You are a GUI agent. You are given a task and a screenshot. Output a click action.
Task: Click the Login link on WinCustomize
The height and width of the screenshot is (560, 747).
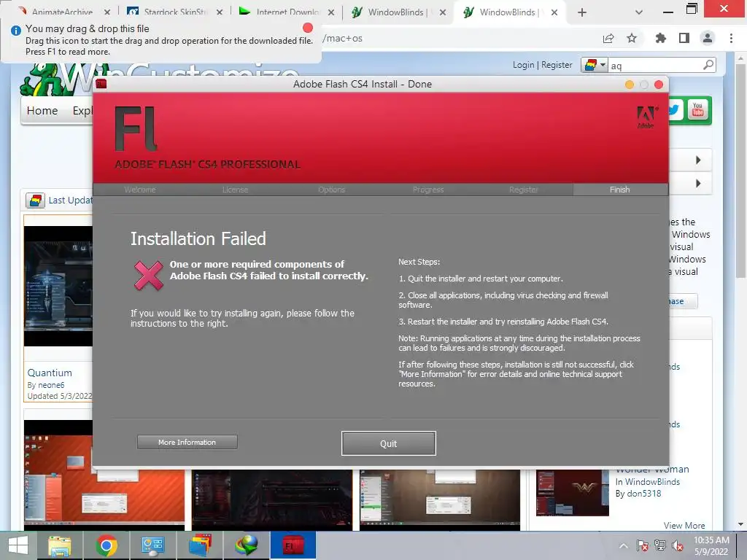click(x=523, y=65)
